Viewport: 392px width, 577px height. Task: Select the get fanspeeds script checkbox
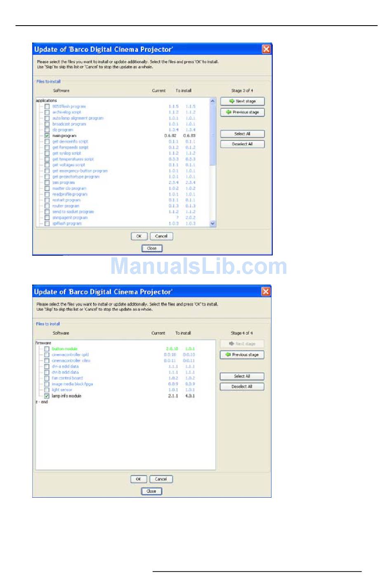click(x=47, y=147)
